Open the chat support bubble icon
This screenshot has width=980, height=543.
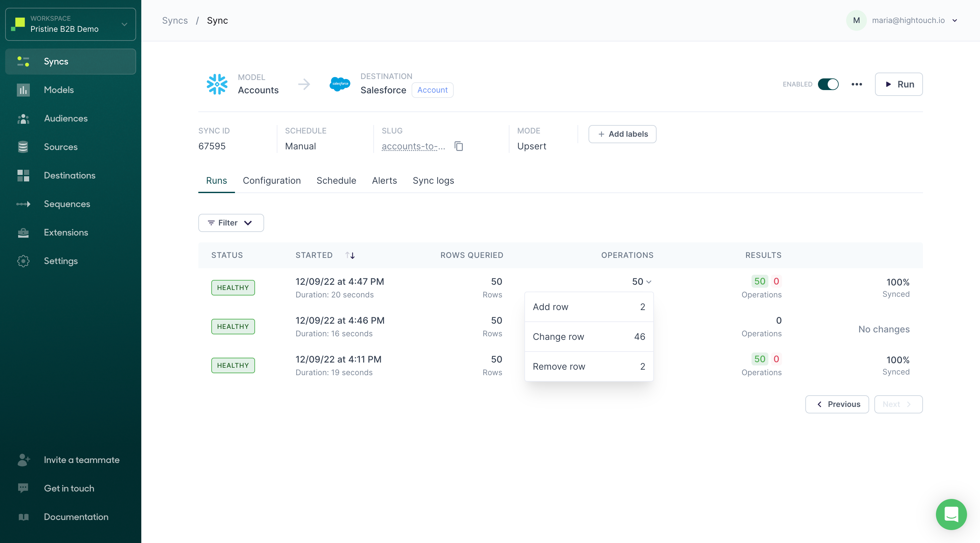click(951, 514)
